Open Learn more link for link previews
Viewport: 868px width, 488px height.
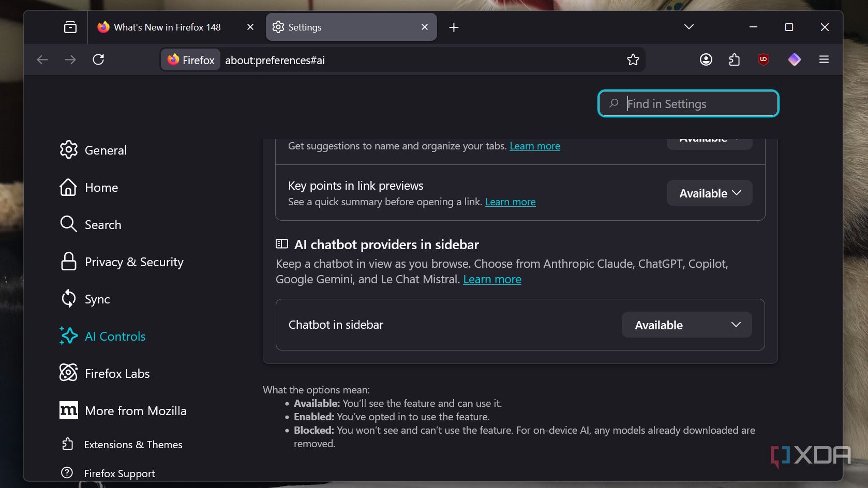point(510,202)
